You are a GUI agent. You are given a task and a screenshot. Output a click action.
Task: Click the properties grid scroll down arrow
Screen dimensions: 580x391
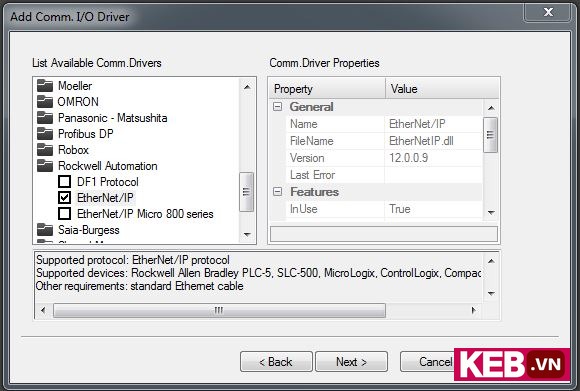pyautogui.click(x=491, y=212)
